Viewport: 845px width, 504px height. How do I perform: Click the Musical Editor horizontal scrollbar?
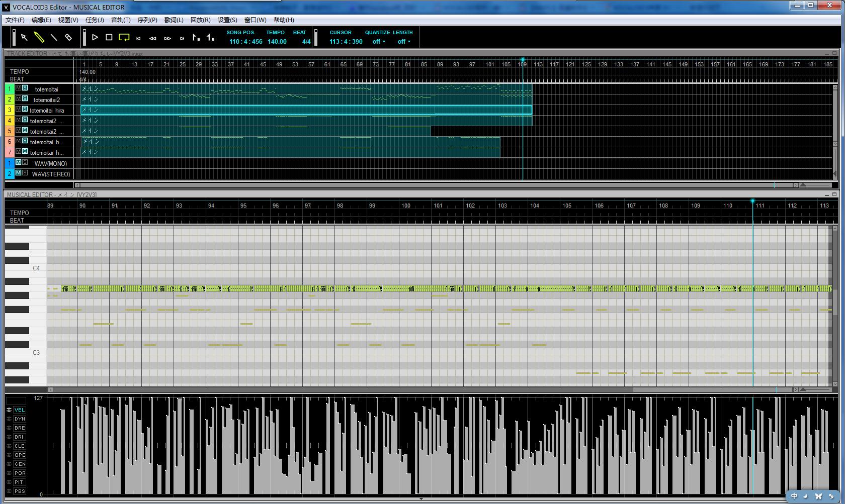[423, 389]
